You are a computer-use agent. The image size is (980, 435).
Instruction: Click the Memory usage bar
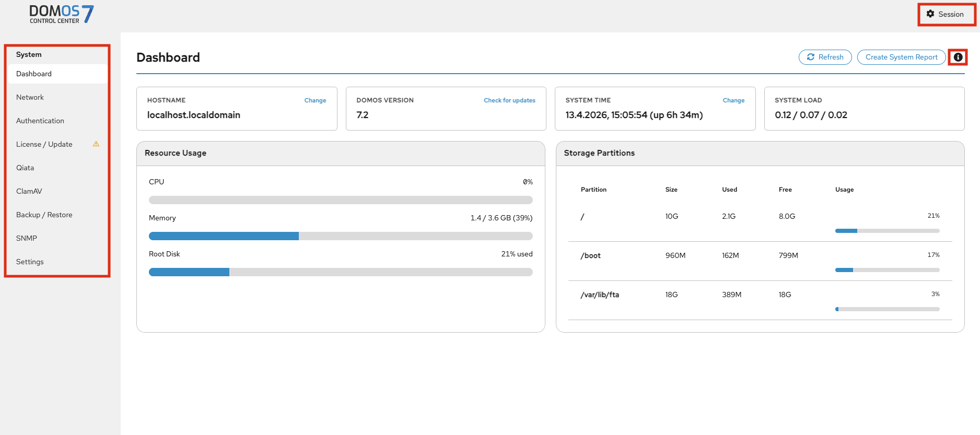[x=341, y=236]
